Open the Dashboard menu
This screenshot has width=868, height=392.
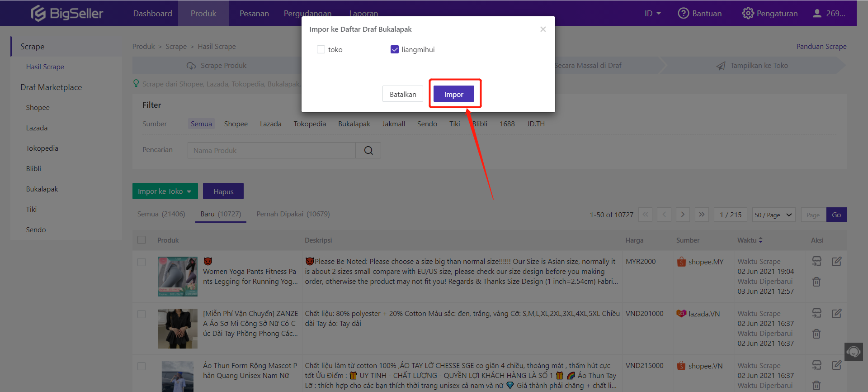coord(152,13)
